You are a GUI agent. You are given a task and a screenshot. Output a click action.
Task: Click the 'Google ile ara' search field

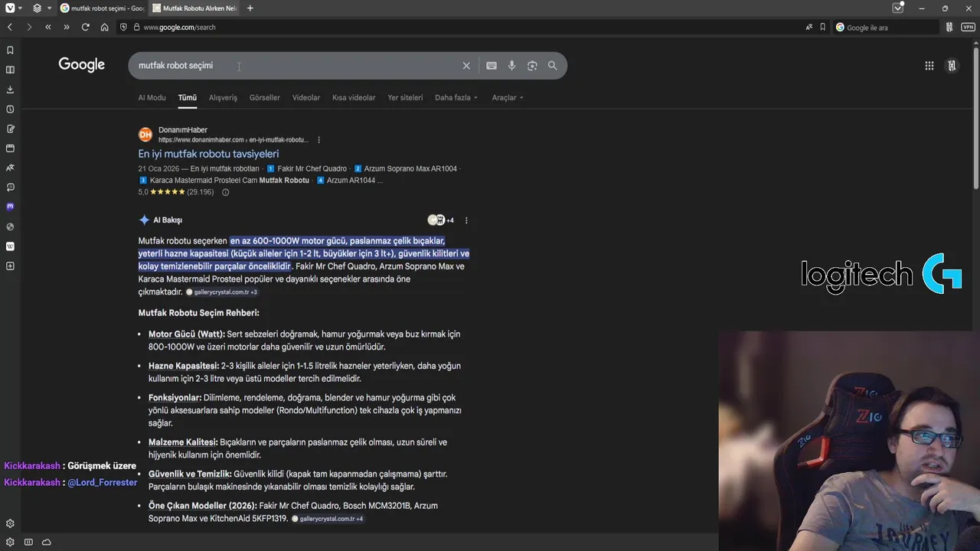885,27
